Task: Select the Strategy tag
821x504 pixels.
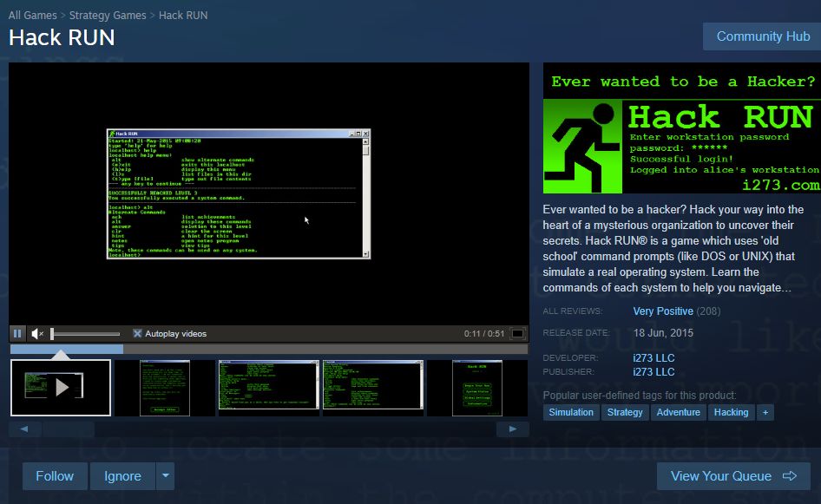Action: coord(625,412)
